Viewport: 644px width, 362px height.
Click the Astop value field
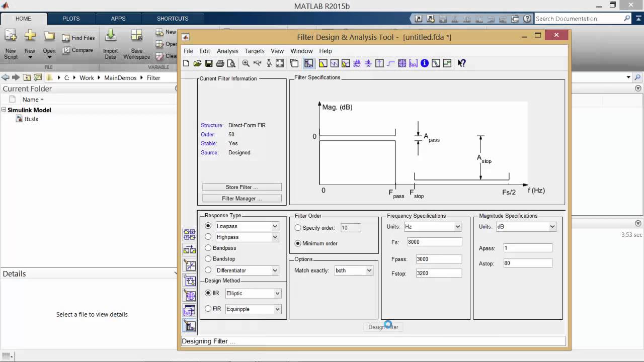527,263
